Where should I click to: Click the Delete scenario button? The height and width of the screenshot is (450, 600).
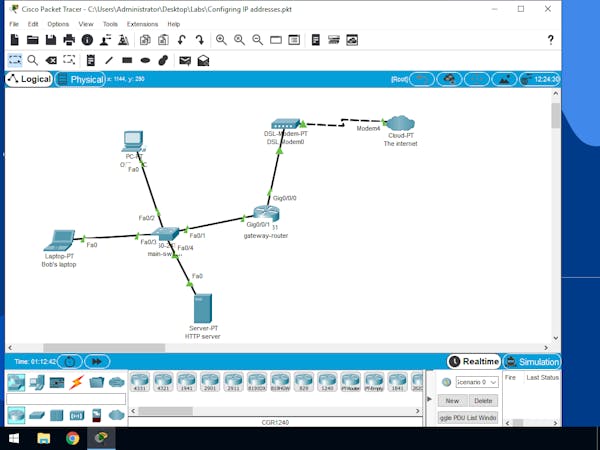(x=483, y=401)
